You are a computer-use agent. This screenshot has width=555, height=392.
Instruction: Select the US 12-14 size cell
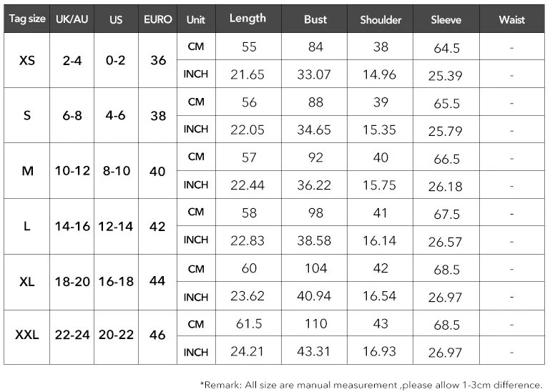click(x=116, y=227)
